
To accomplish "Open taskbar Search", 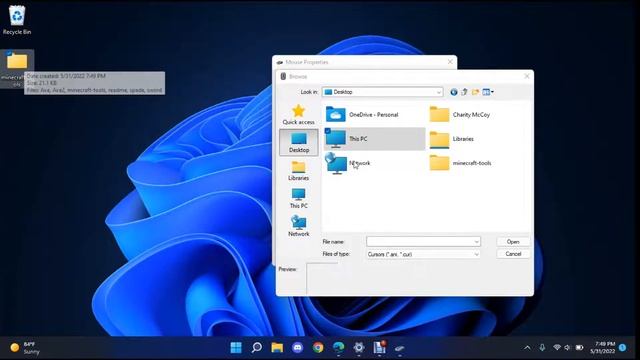I will pyautogui.click(x=256, y=347).
